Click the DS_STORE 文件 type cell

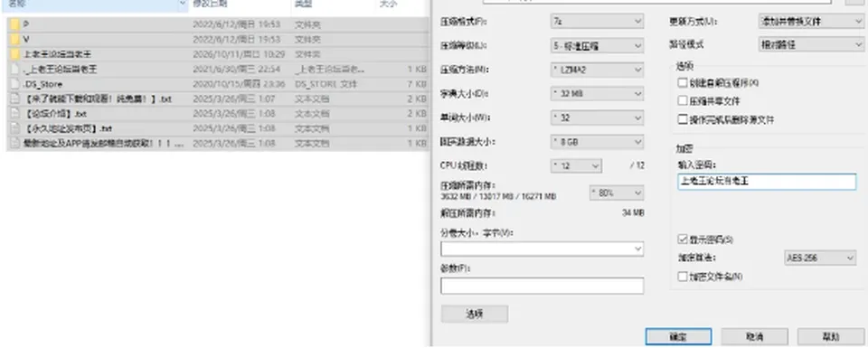point(325,84)
